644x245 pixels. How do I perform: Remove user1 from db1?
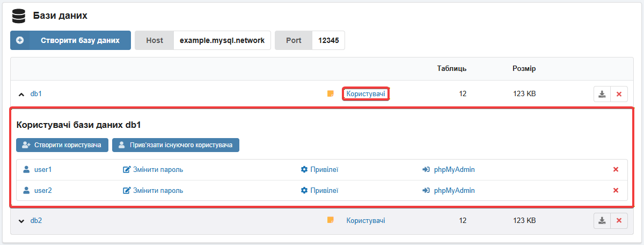(616, 170)
